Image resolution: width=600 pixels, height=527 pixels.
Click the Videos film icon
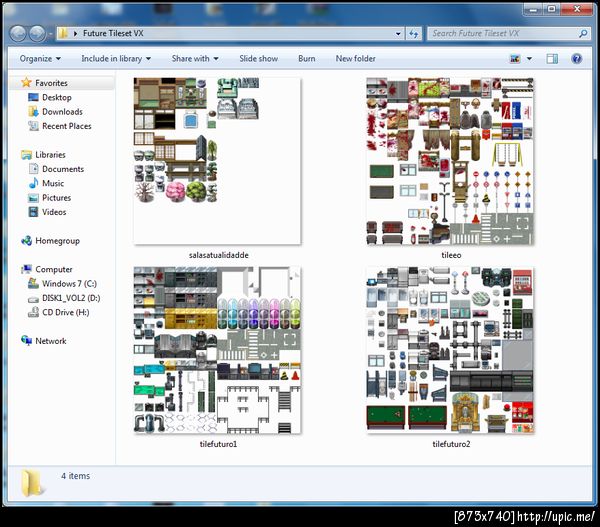33,212
